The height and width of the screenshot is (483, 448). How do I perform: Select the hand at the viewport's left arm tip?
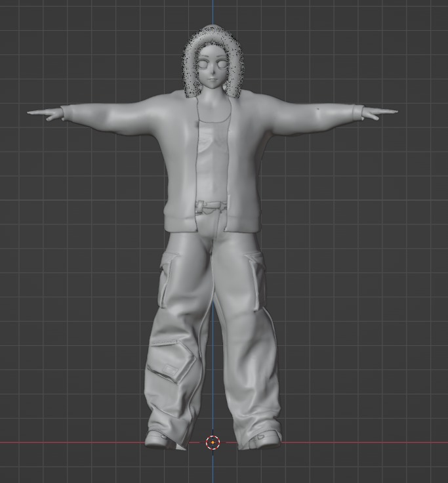pyautogui.click(x=45, y=114)
